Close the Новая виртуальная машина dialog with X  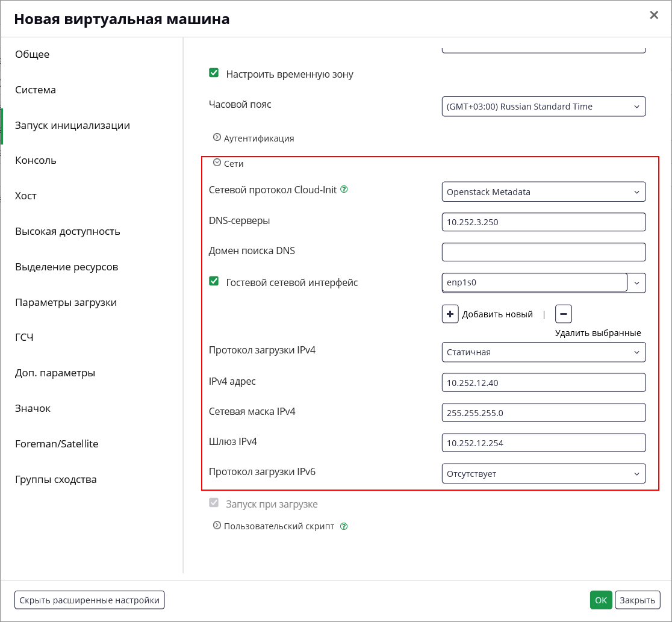[x=654, y=16]
